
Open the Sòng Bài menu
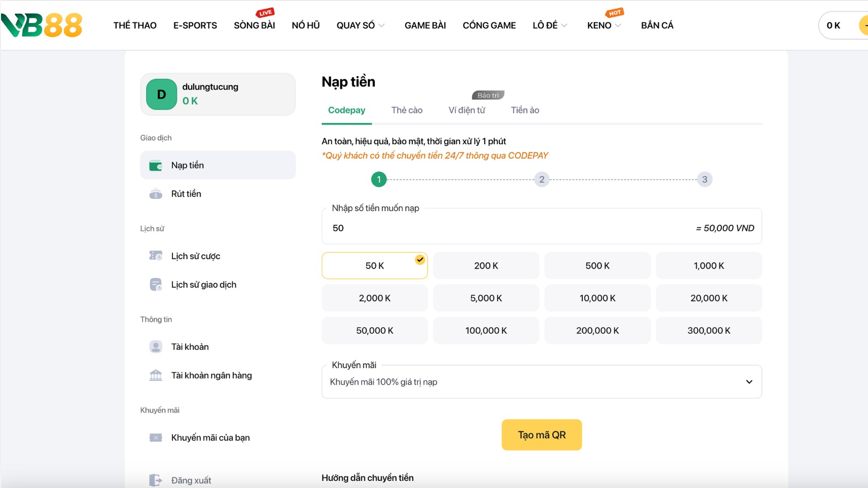tap(254, 25)
